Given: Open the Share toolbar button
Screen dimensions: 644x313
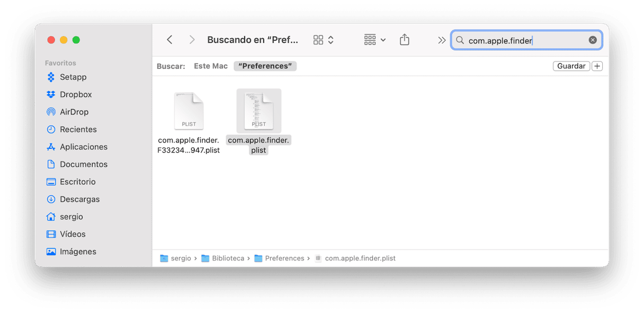Looking at the screenshot, I should tap(405, 40).
